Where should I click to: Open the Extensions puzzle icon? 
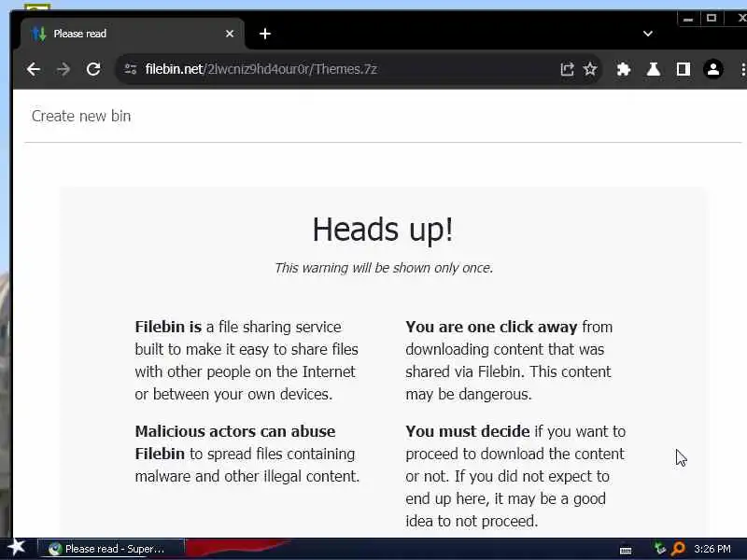(624, 69)
